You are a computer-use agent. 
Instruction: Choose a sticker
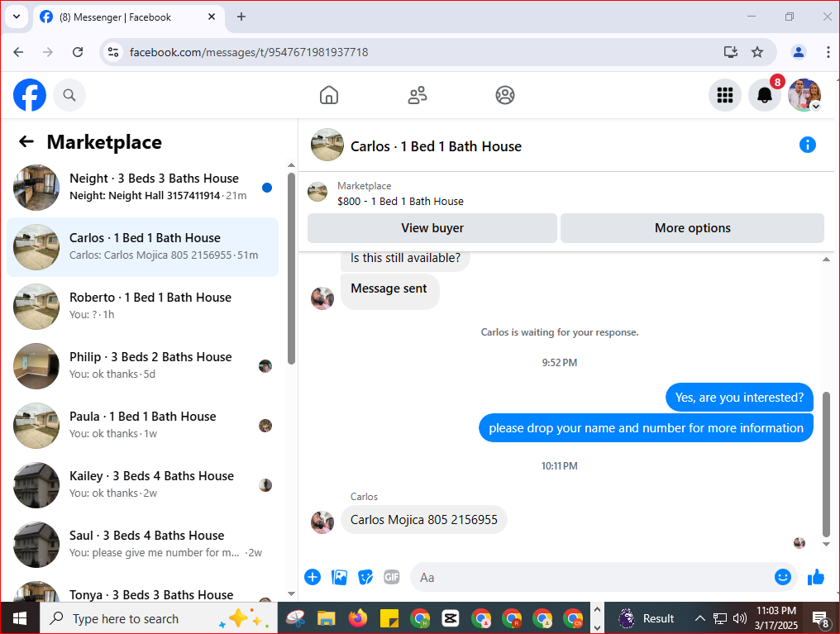coord(365,577)
